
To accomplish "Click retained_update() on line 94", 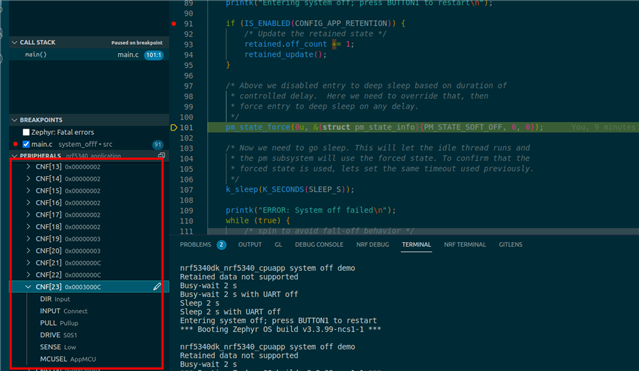I will [x=285, y=54].
